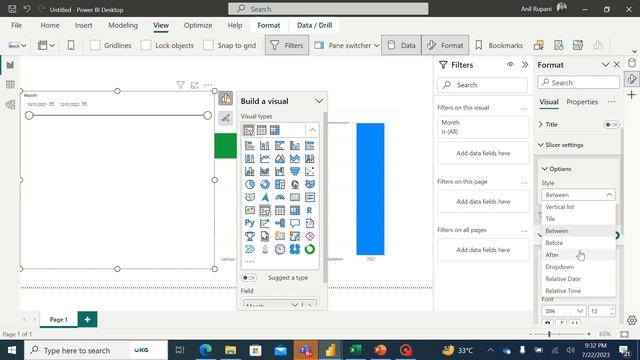Switch to the Data / Drill tab
The height and width of the screenshot is (360, 640).
[314, 25]
